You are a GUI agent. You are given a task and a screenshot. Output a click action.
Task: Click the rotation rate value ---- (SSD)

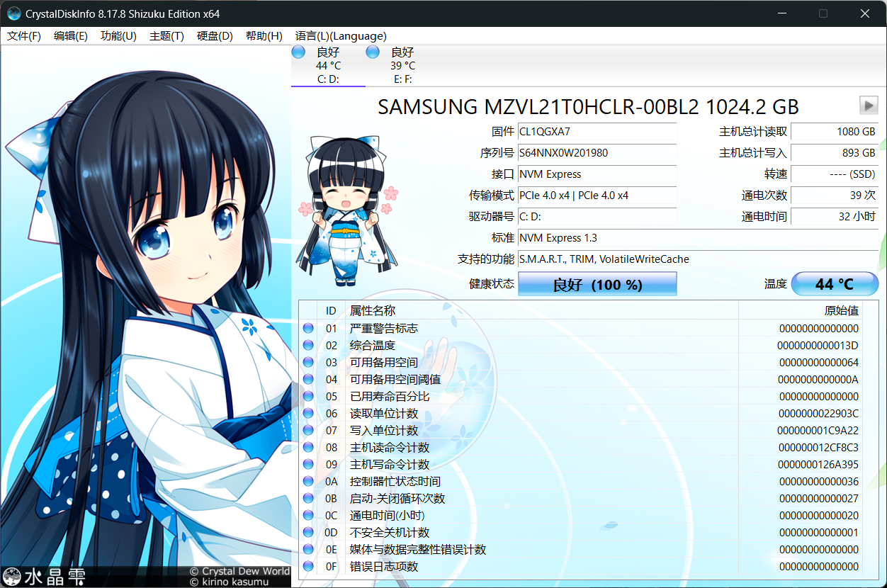pyautogui.click(x=835, y=174)
